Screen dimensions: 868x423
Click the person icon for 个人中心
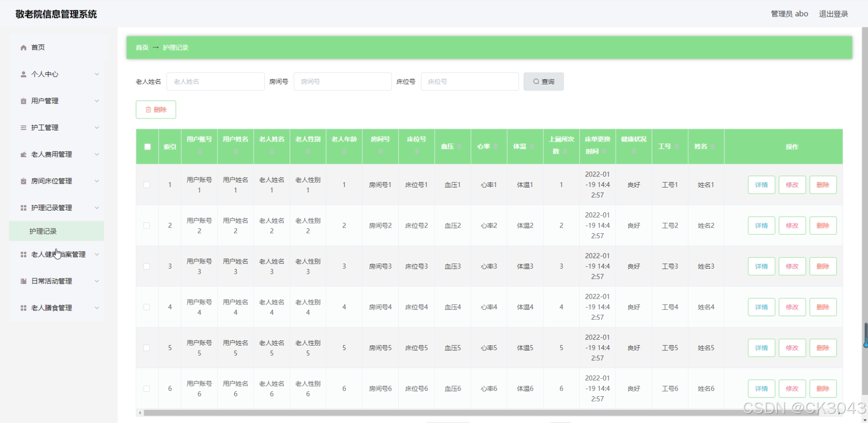click(x=23, y=74)
